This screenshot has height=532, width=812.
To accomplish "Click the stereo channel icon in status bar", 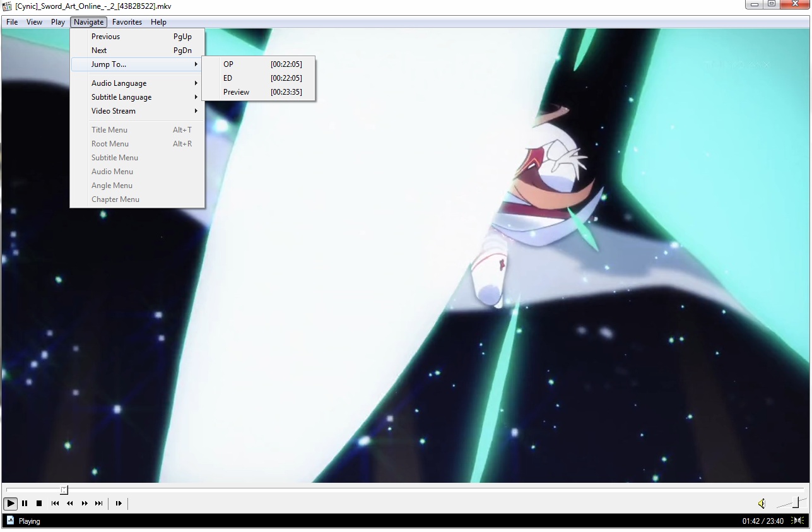I will pyautogui.click(x=799, y=521).
